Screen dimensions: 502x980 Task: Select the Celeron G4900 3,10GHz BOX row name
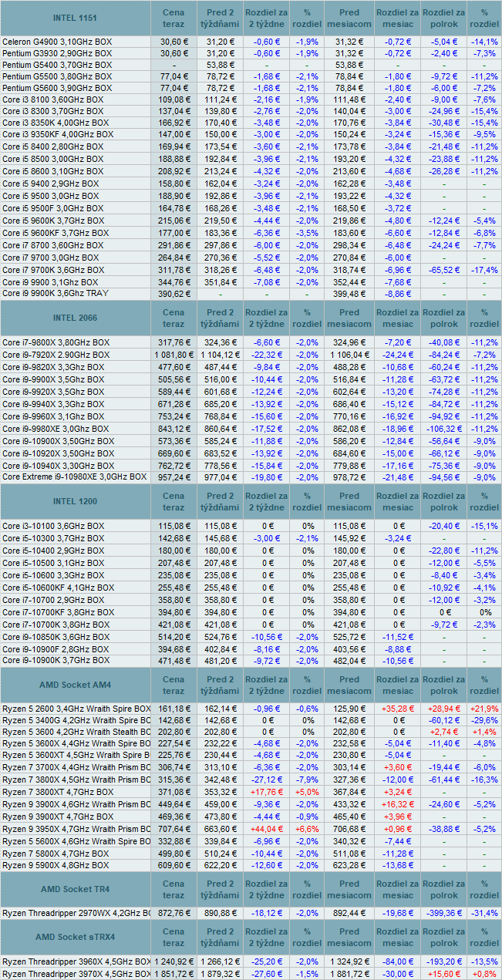pos(57,41)
